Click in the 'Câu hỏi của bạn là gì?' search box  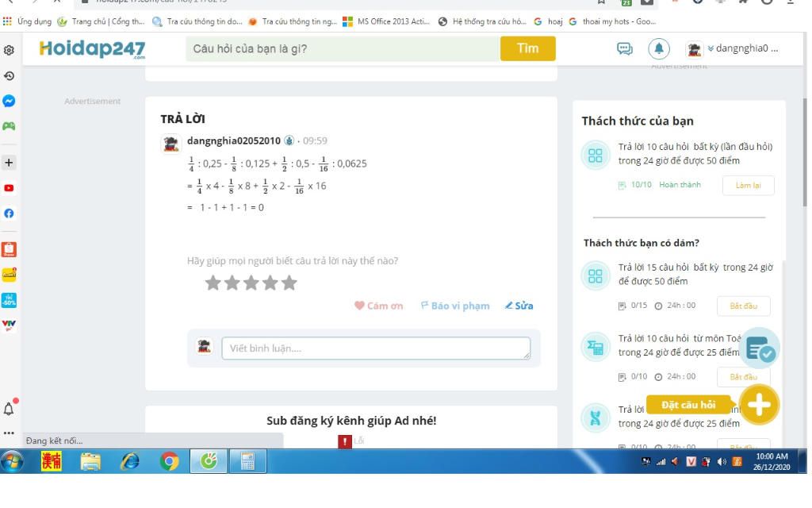pos(343,48)
